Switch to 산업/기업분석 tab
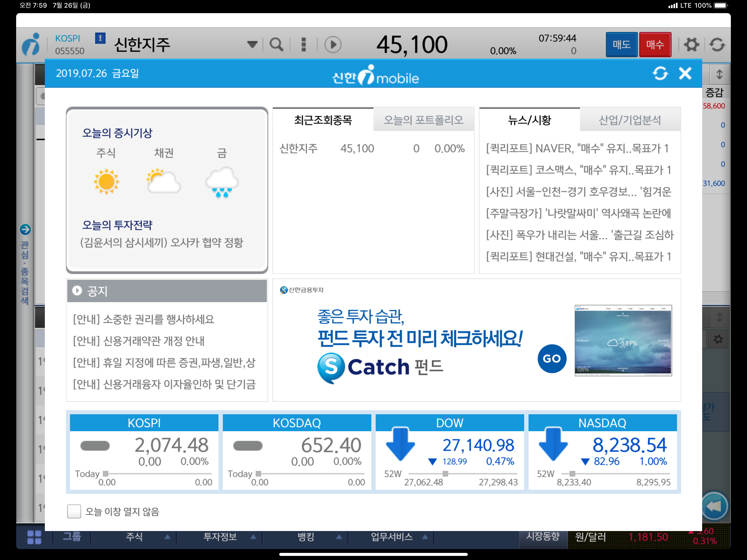Viewport: 747px width, 560px height. 630,120
